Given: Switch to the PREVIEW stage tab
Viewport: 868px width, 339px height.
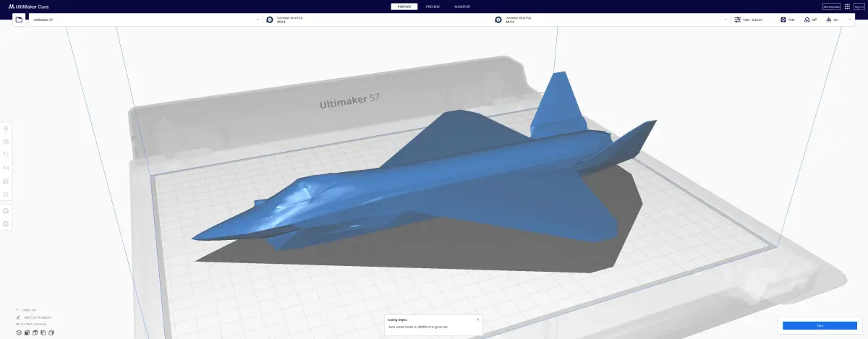Looking at the screenshot, I should (x=433, y=6).
